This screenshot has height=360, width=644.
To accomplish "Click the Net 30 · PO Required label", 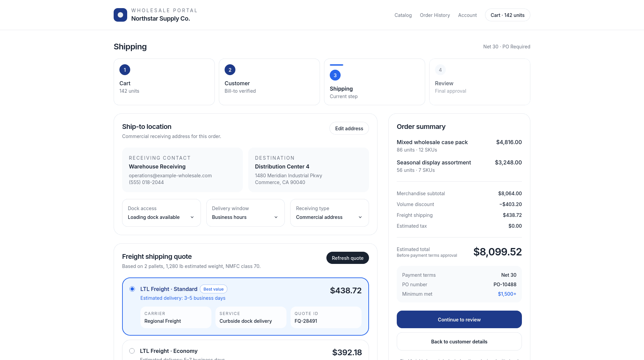I will tap(507, 47).
